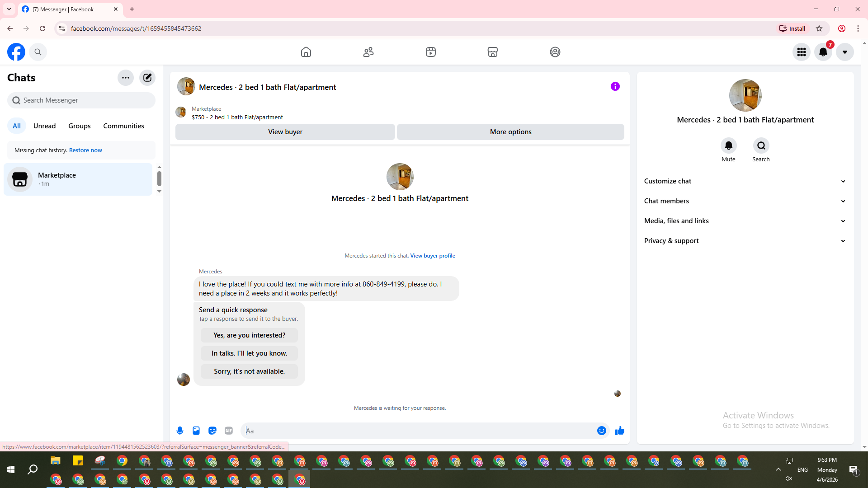Viewport: 868px width, 488px height.
Task: Expand the Customize chat section
Action: 745,181
